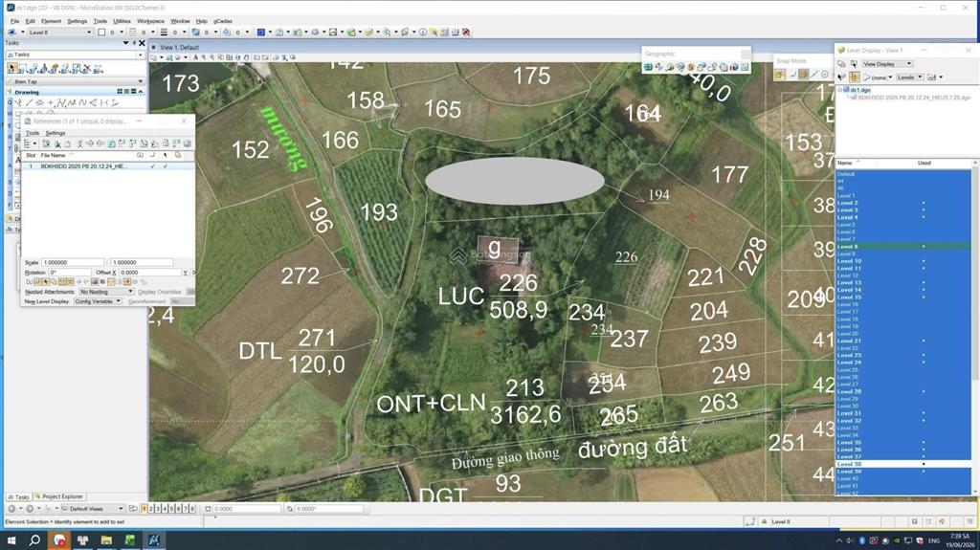Open the gCadas menu
The height and width of the screenshot is (550, 980).
222,21
